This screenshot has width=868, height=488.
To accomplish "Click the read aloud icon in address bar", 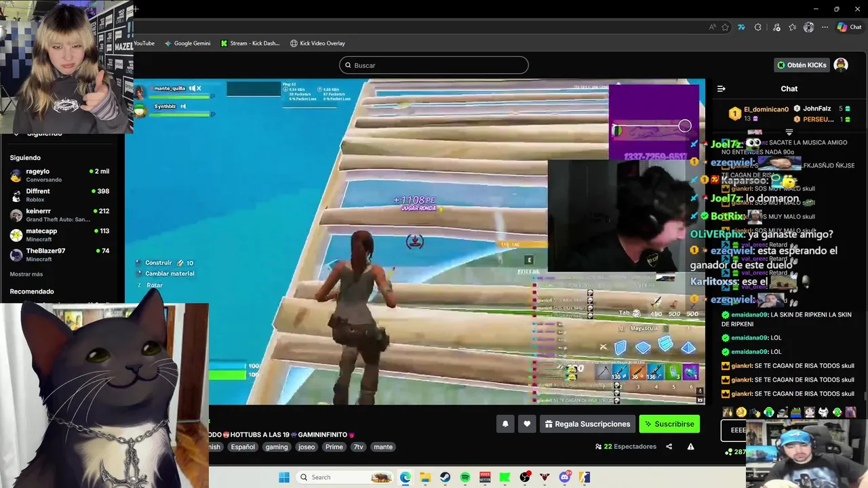I will pyautogui.click(x=712, y=27).
